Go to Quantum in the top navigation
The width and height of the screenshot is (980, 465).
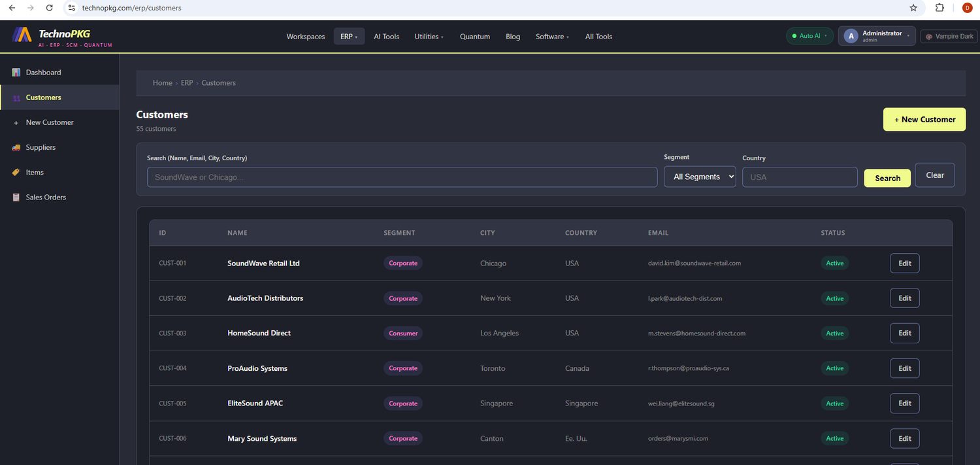click(475, 37)
